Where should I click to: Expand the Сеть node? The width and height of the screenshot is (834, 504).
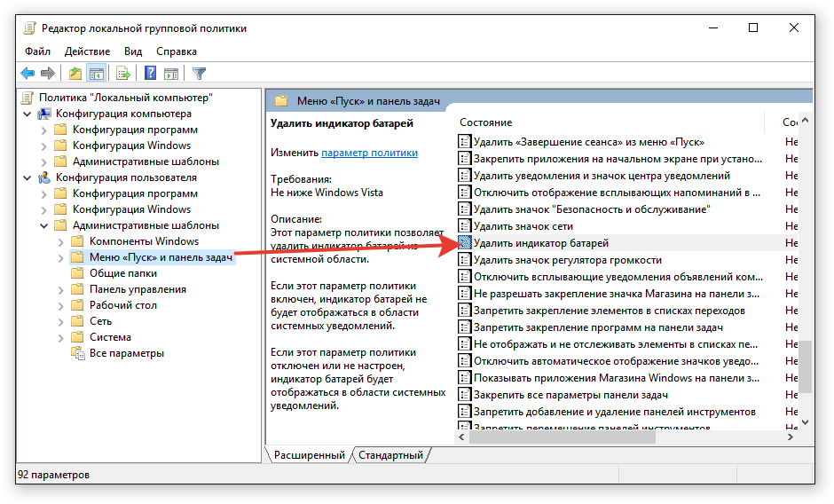tap(60, 322)
